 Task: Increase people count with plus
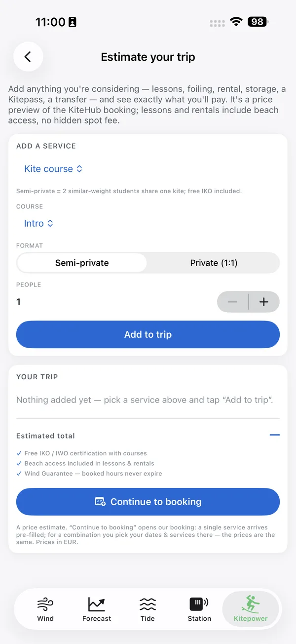[x=264, y=302]
